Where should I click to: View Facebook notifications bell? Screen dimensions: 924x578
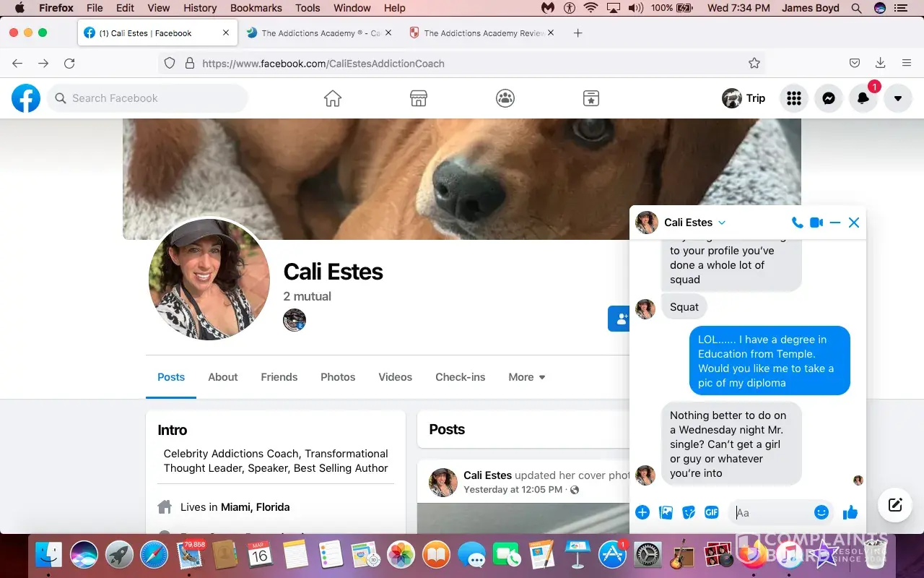point(863,98)
